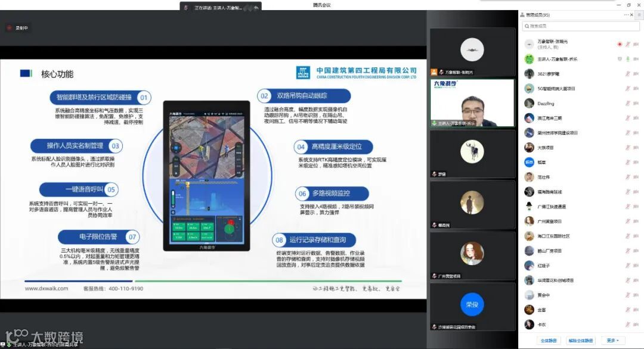Click 02 双路吊钩自动跟踪 label on slide
Viewport: 644px width, 349px height.
[304, 95]
